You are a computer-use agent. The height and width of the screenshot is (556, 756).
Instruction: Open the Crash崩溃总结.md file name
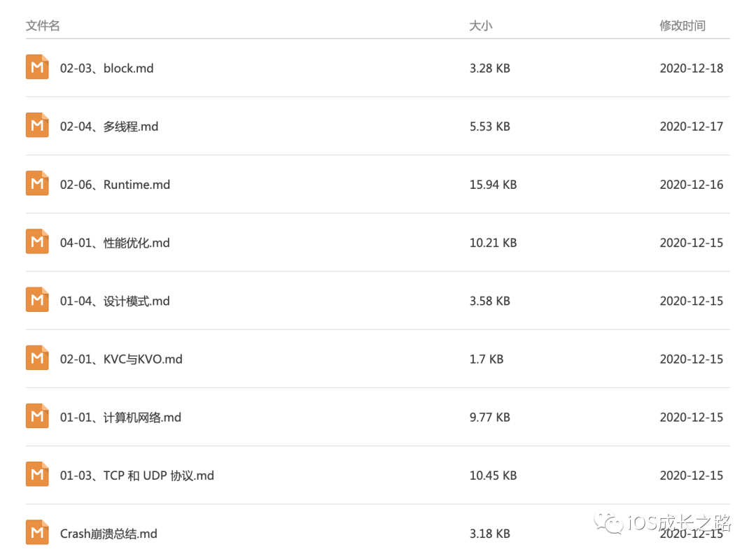[108, 534]
